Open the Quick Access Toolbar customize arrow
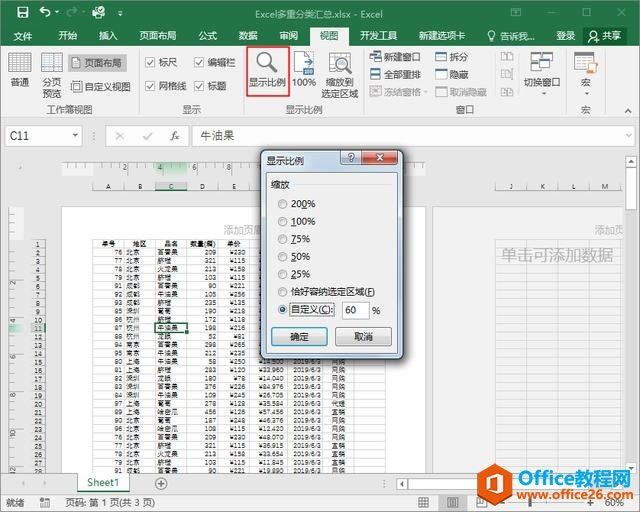 pyautogui.click(x=120, y=13)
